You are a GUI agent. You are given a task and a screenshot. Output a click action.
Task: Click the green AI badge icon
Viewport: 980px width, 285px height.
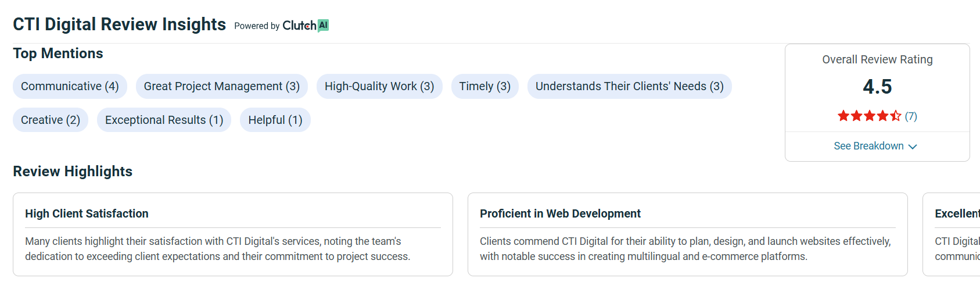[324, 26]
